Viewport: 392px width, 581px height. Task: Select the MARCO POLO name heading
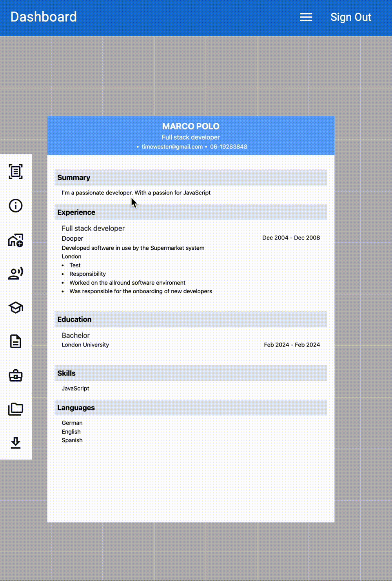(191, 126)
